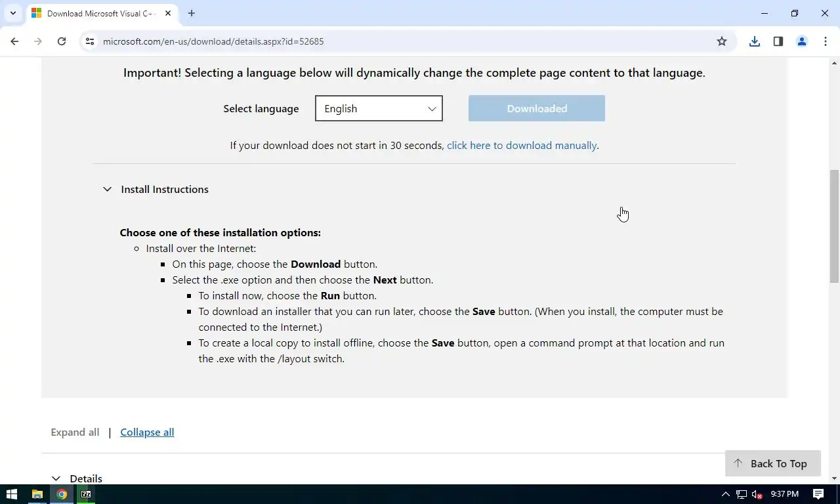Click the browser Back arrow
Viewport: 840px width, 504px height.
coord(14,41)
